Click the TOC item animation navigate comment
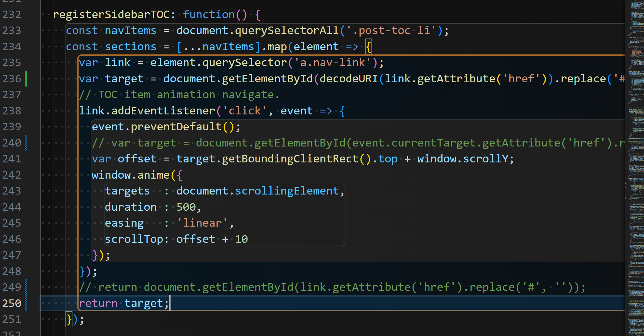The image size is (644, 336). 179,95
